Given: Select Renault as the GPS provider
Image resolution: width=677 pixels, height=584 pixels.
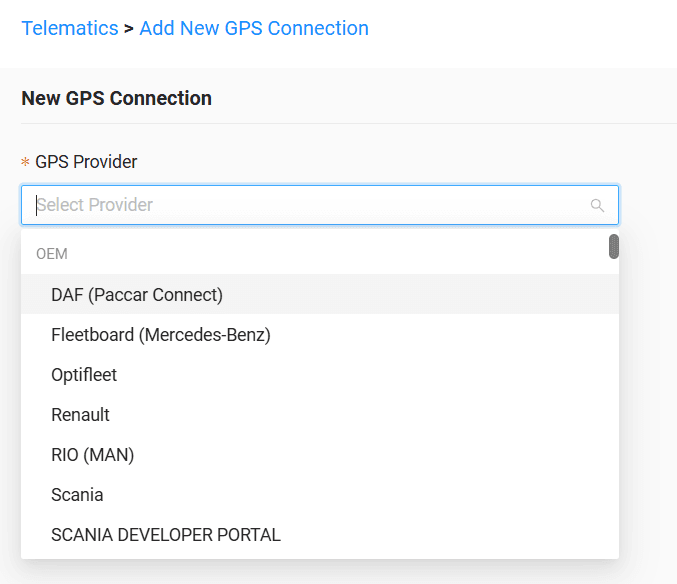Looking at the screenshot, I should pos(80,415).
